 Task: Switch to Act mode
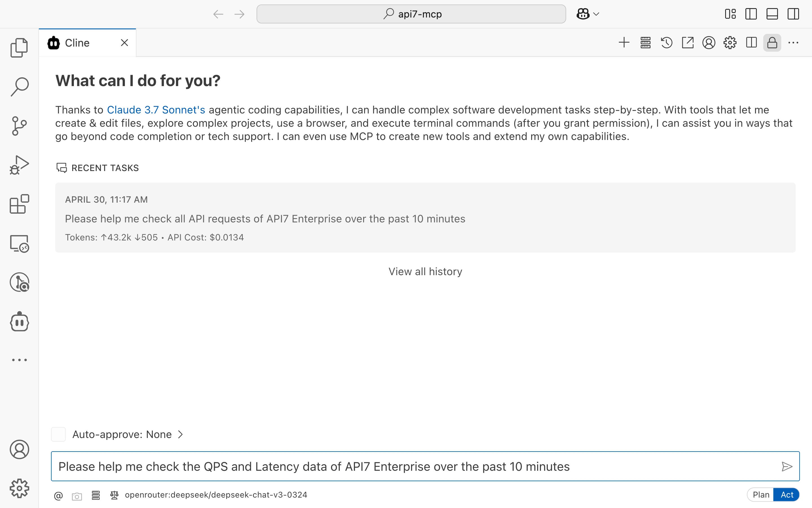click(787, 495)
